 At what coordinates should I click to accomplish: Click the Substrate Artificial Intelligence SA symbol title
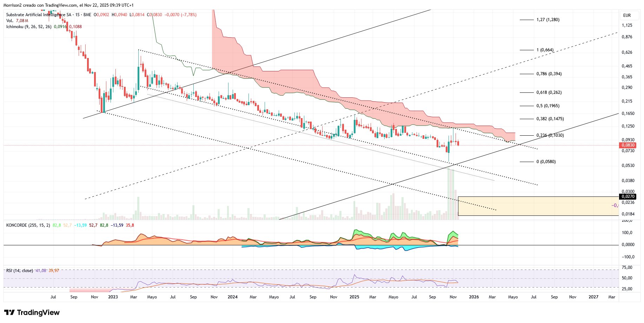[x=39, y=15]
